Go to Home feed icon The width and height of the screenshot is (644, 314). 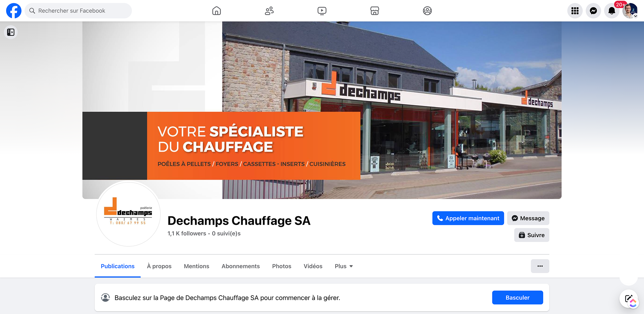[217, 11]
